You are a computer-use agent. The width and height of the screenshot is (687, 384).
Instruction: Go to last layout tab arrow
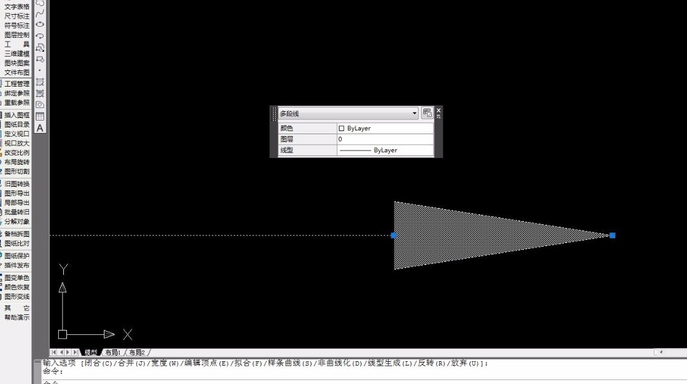coord(75,352)
